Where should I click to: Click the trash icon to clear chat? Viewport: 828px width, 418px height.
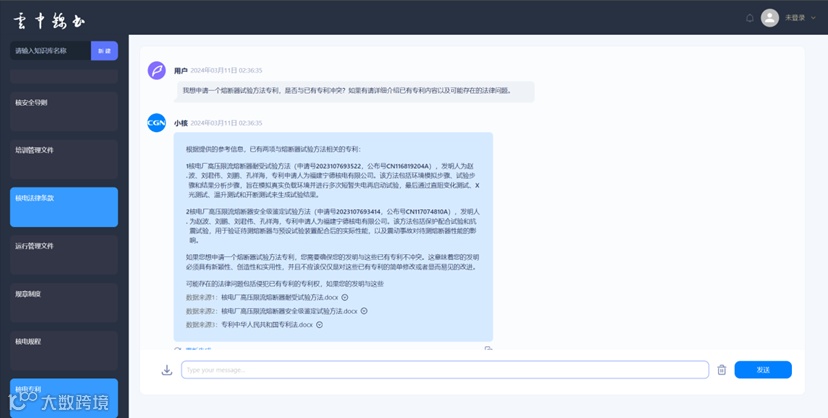[721, 370]
